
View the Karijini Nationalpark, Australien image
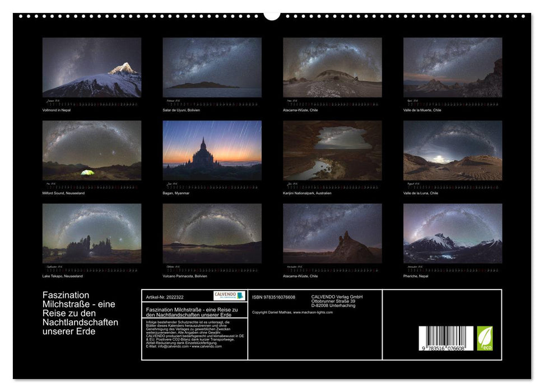pyautogui.click(x=332, y=150)
